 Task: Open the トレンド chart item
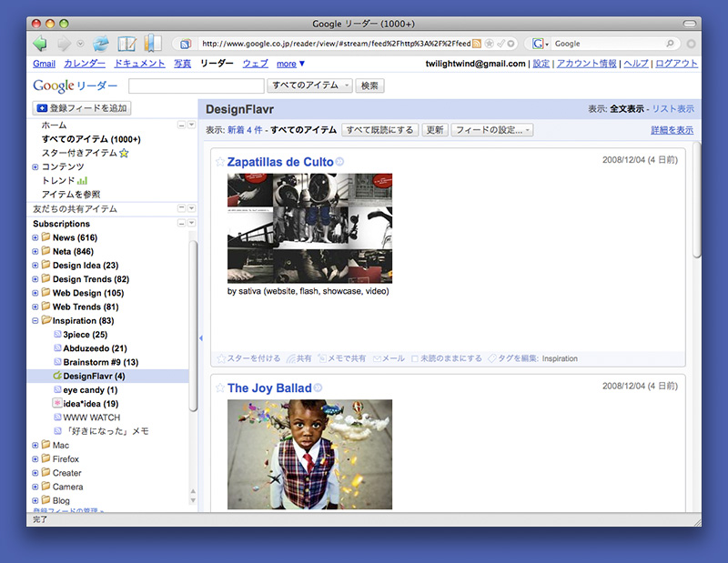(x=65, y=181)
